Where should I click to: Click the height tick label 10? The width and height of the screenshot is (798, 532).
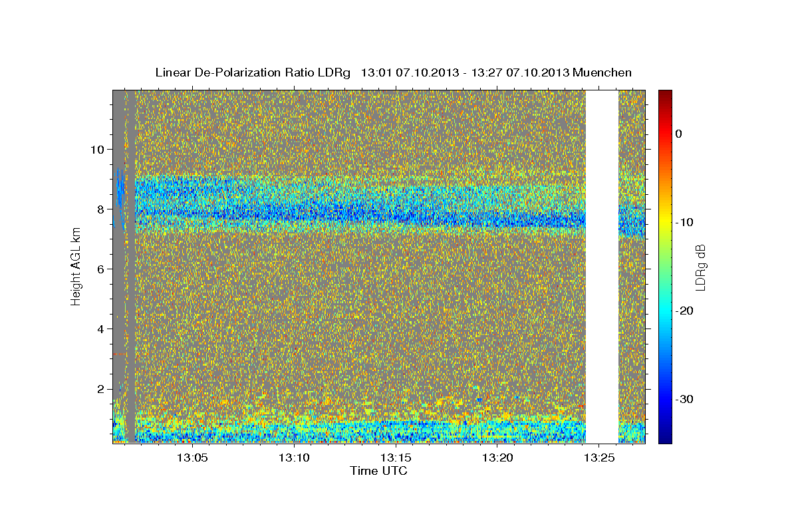point(98,149)
